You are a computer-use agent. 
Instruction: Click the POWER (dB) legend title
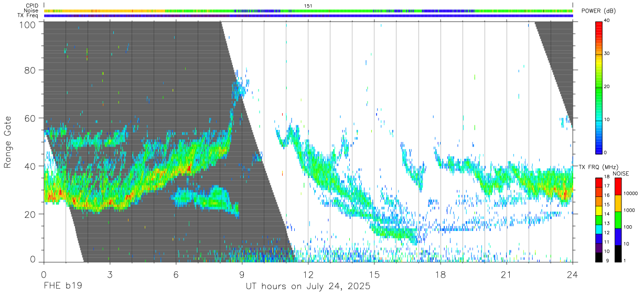click(x=598, y=11)
